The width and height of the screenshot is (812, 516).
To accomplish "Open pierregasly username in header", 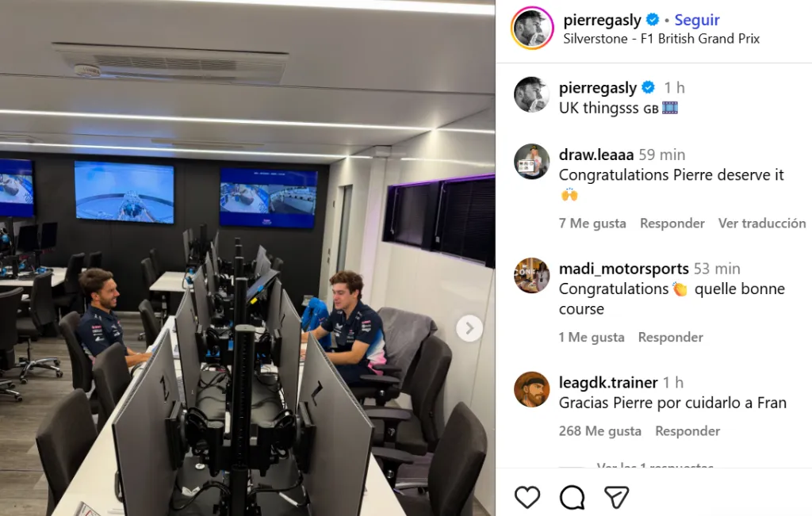I will 603,20.
